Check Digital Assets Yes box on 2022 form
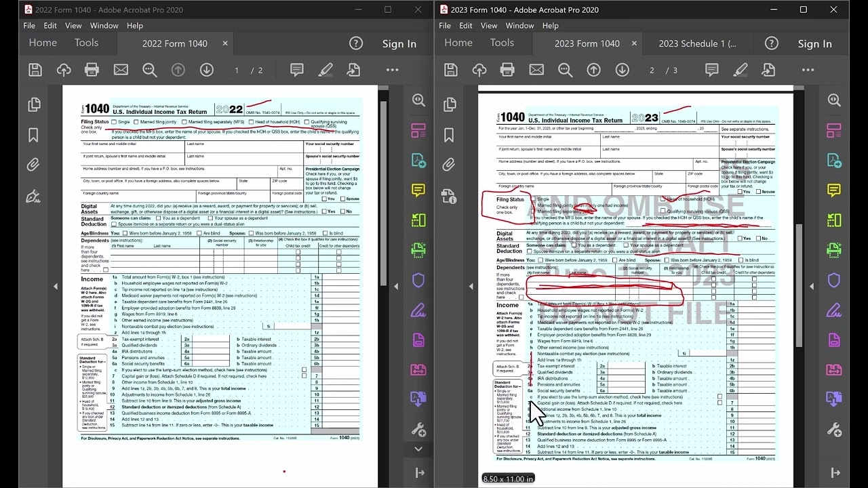This screenshot has height=488, width=868. coord(324,211)
